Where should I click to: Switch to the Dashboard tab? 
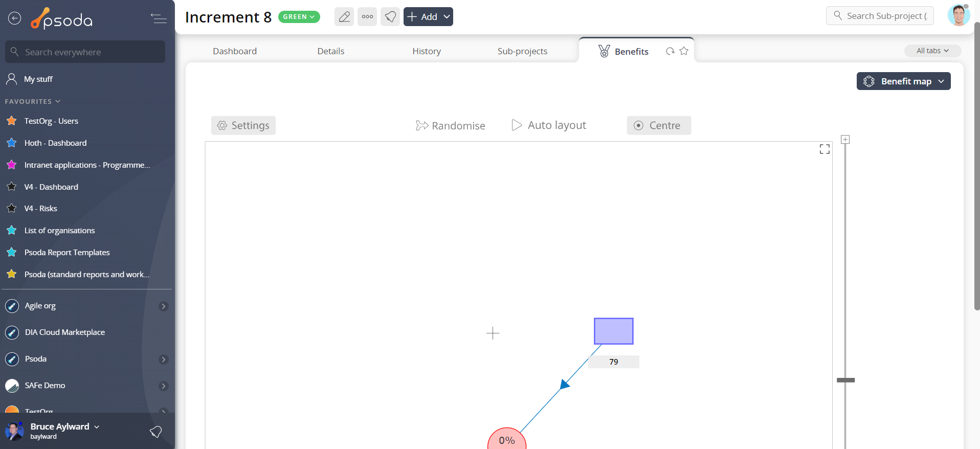point(235,51)
